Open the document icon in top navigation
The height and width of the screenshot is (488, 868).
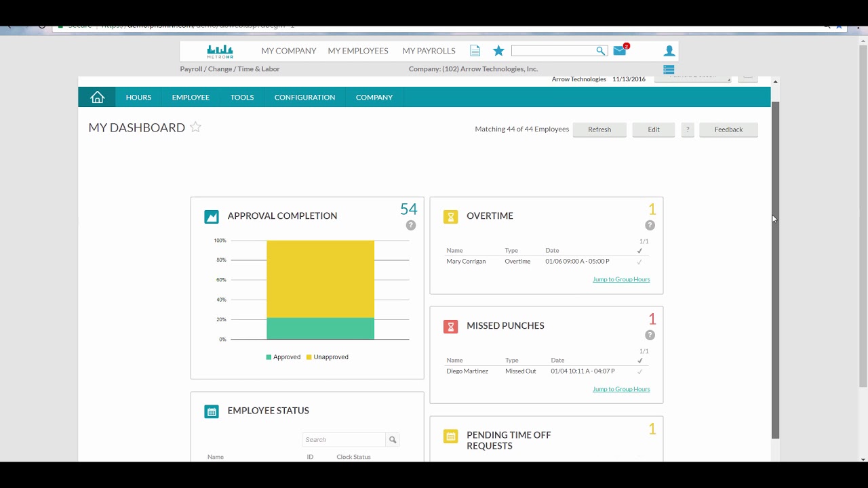pos(475,51)
